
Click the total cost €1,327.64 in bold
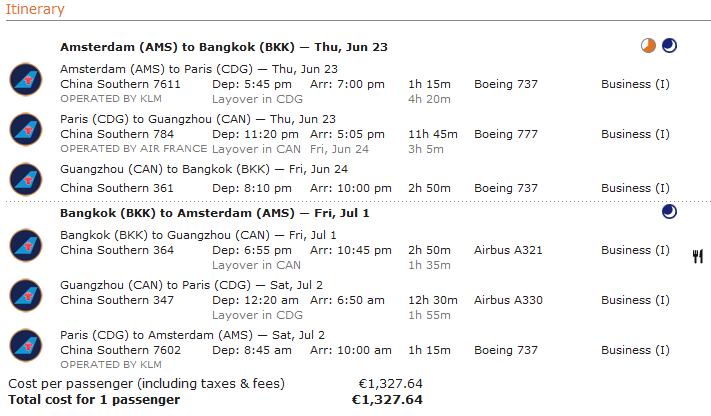click(x=387, y=400)
